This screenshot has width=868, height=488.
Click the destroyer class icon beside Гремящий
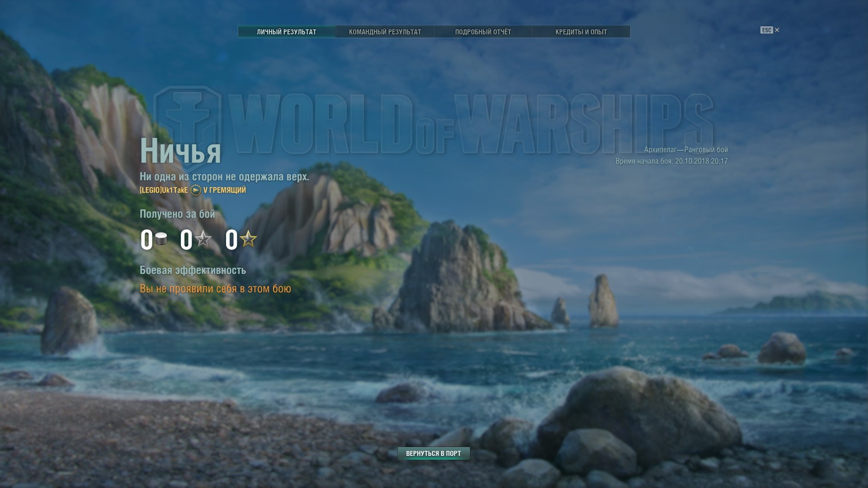[x=195, y=190]
